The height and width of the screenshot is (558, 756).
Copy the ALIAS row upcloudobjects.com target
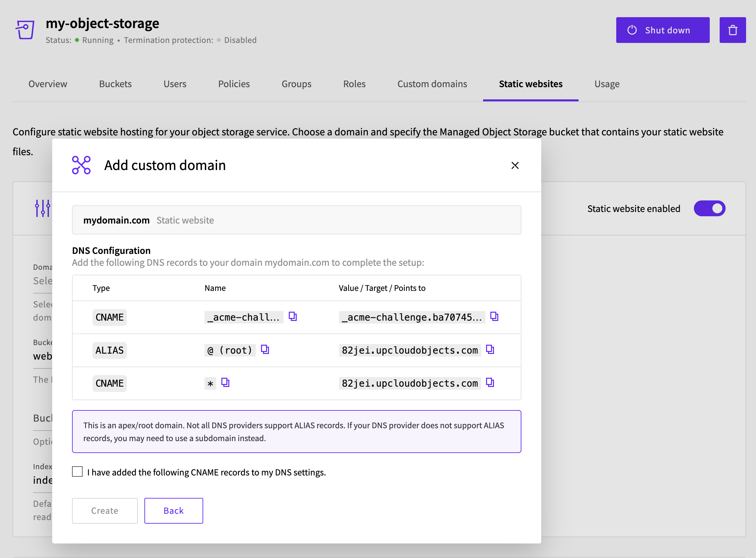pos(490,350)
